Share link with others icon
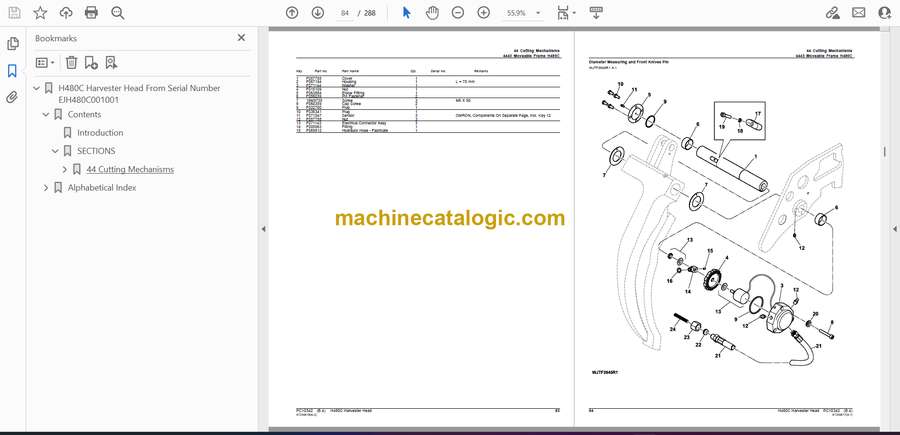This screenshot has height=435, width=900. point(832,13)
